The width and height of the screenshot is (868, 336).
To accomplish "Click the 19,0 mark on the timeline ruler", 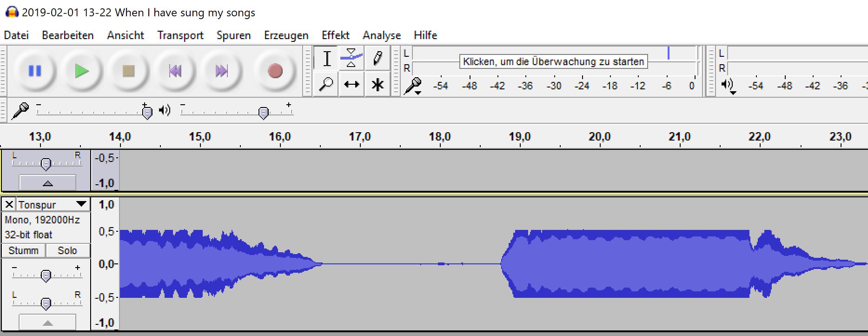I will (x=520, y=137).
